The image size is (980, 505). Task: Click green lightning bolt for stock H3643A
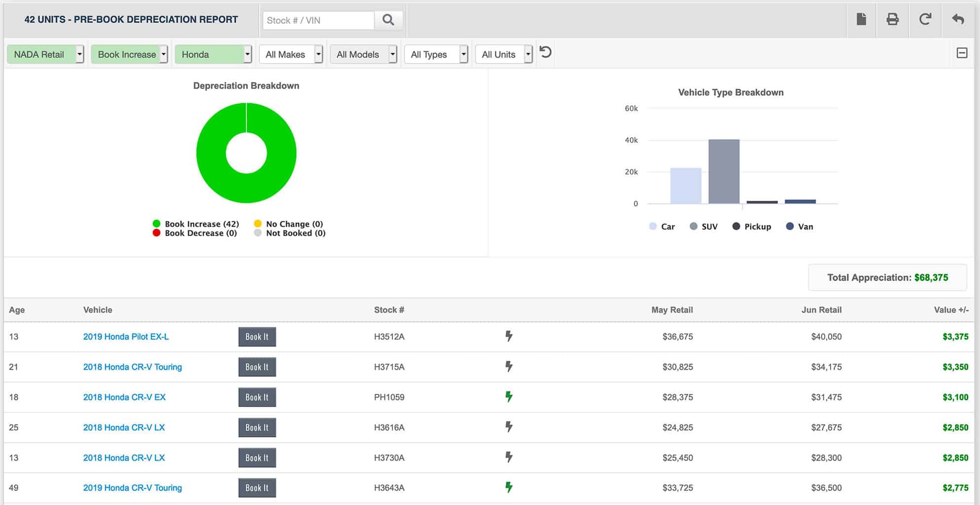click(x=509, y=487)
